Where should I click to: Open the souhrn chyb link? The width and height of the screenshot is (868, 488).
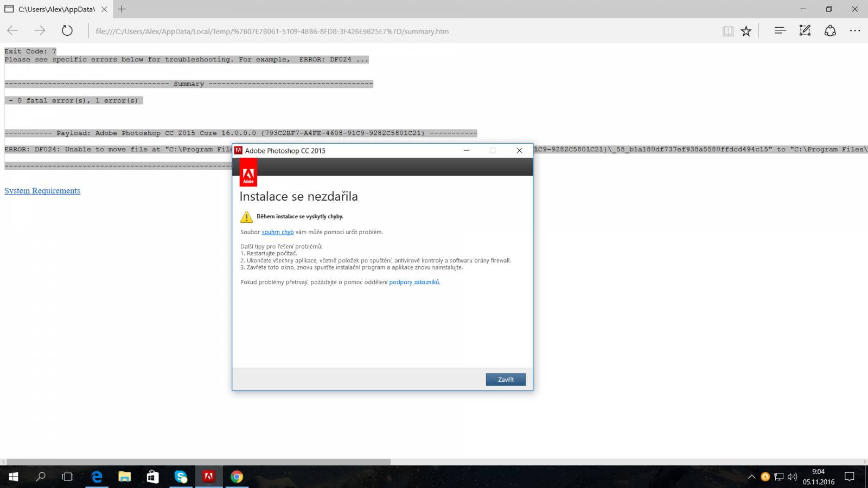pyautogui.click(x=277, y=232)
